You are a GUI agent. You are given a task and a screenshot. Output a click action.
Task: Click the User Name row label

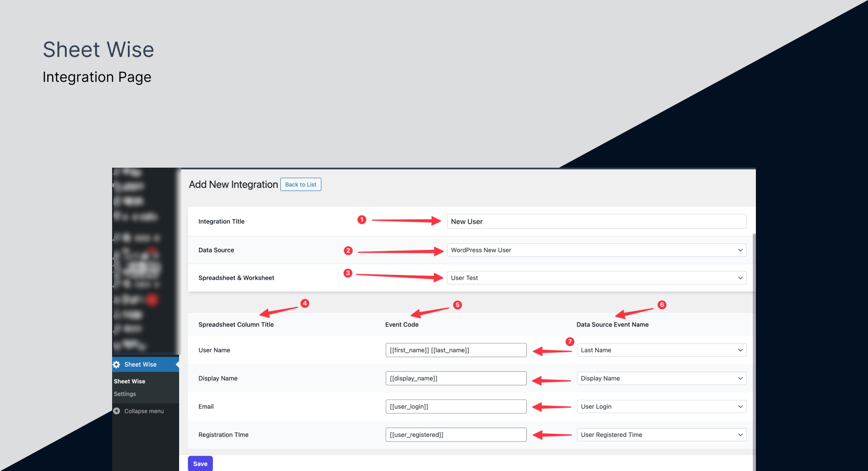click(x=214, y=350)
